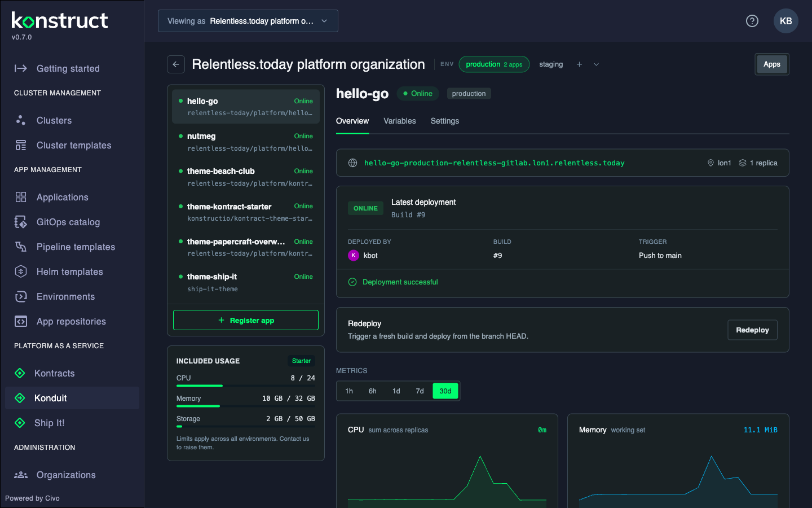Click the Konduit diamond icon
Screen dimensions: 812x508
(20, 398)
